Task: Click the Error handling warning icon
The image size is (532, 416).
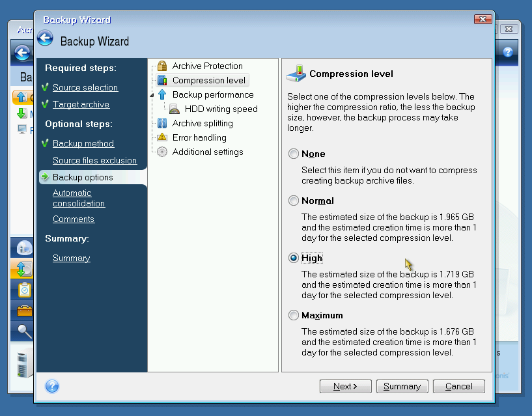Action: [162, 138]
